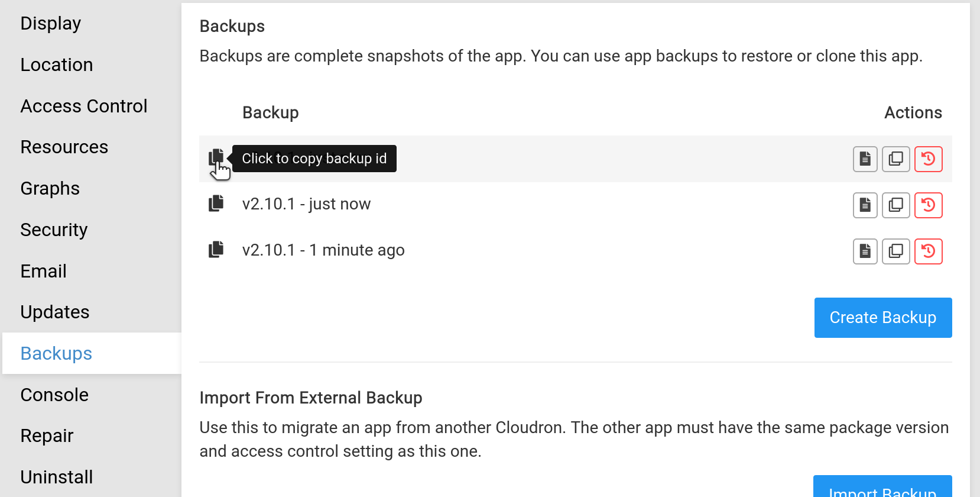Switch to the Security settings

54,230
